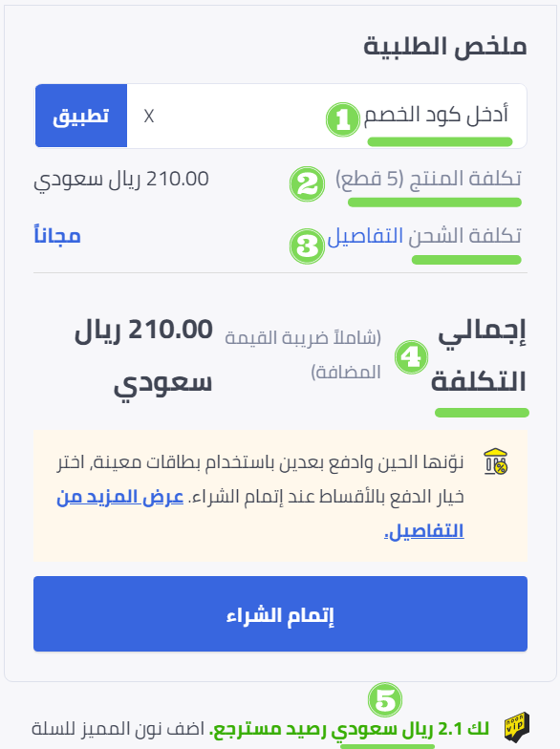Click green badge number 5
The width and height of the screenshot is (560, 749).
[x=385, y=699]
